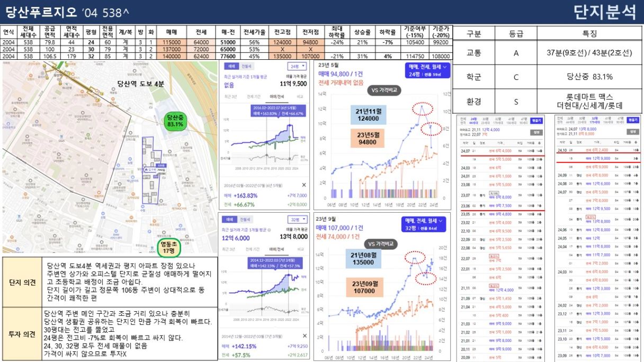
Task: Click the 137000 매매 table cell
Action: point(172,49)
